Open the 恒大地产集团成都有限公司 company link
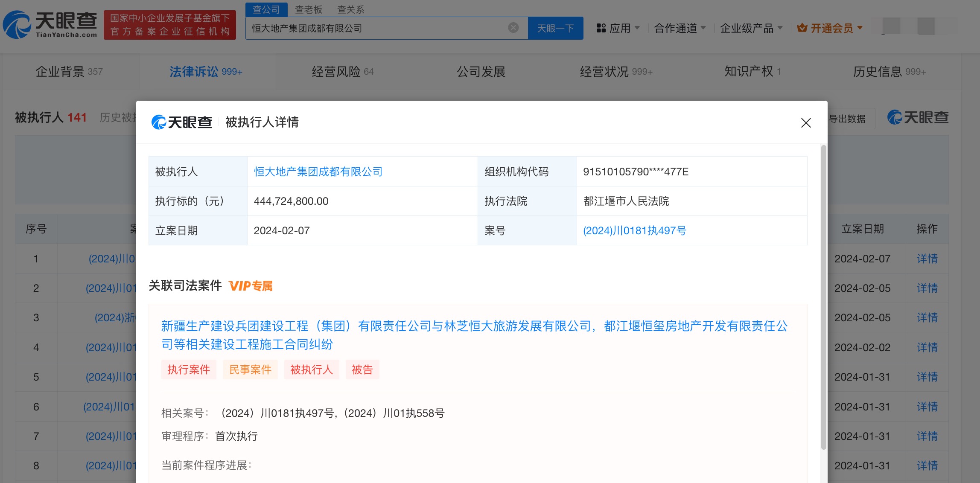The image size is (980, 483). [x=318, y=172]
